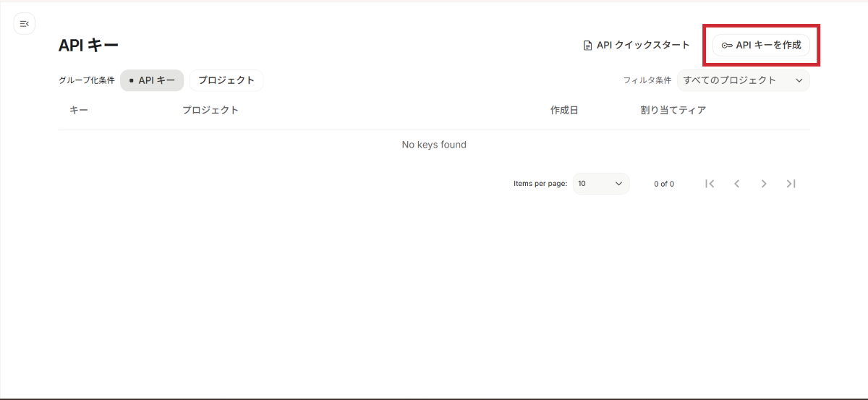868x400 pixels.
Task: Open the すべてのプロジェクト filter dropdown
Action: (x=743, y=80)
